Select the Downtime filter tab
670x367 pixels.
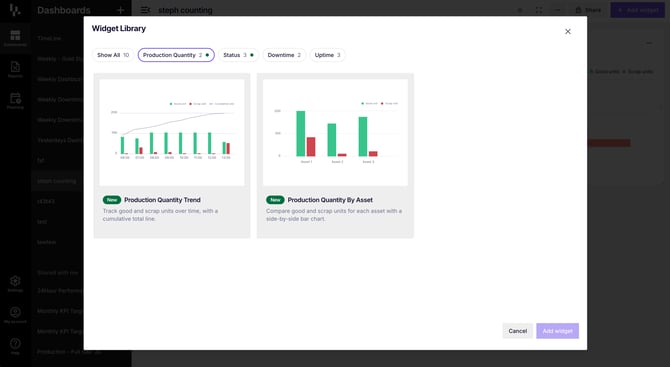pos(284,55)
